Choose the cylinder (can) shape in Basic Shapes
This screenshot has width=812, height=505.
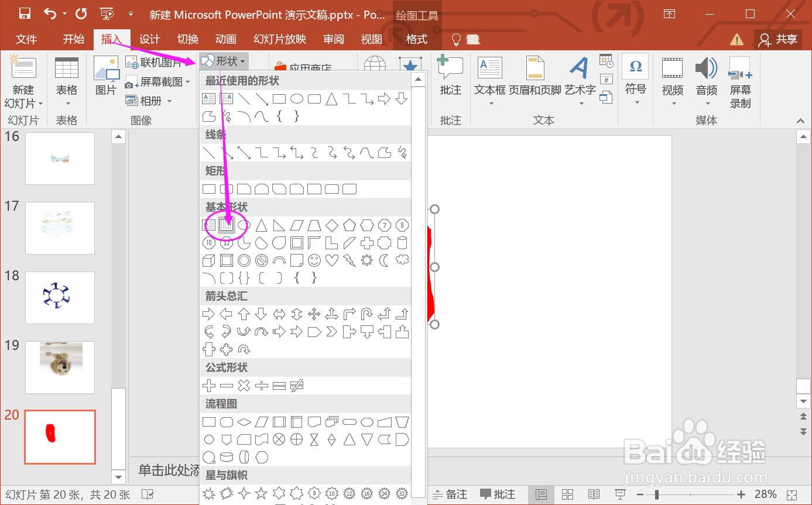[402, 243]
